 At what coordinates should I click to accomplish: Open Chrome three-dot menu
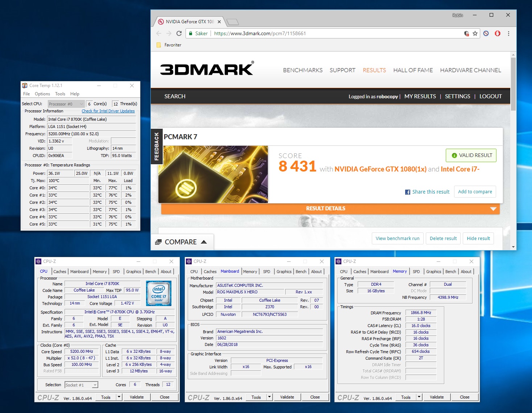(508, 33)
